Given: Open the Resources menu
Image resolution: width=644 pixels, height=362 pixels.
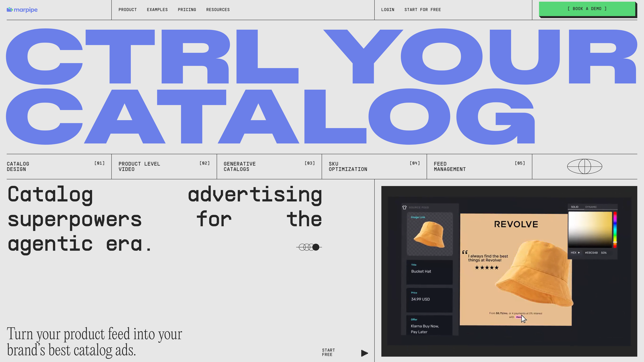Looking at the screenshot, I should 218,10.
